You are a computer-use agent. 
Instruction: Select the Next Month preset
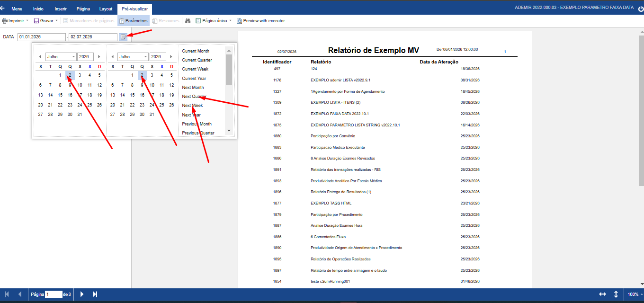tap(193, 88)
